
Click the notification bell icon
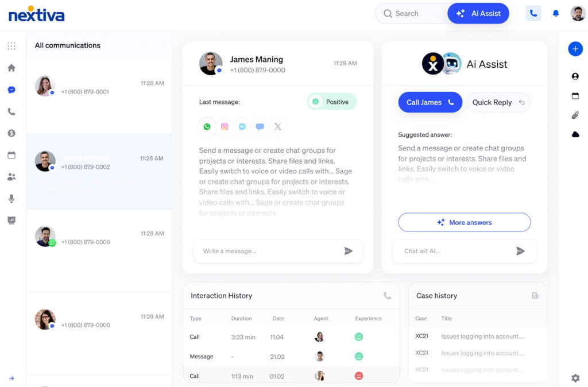[x=555, y=13]
